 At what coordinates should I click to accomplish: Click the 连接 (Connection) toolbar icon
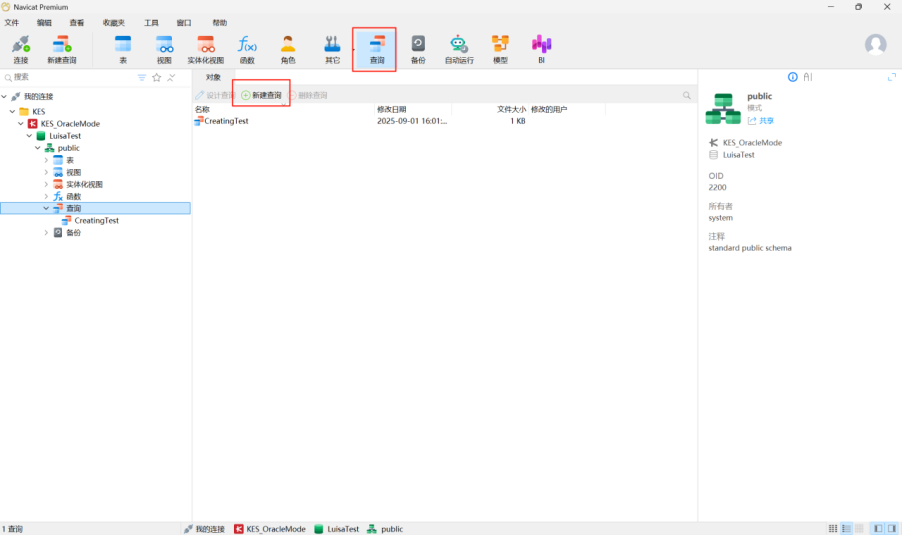tap(20, 48)
